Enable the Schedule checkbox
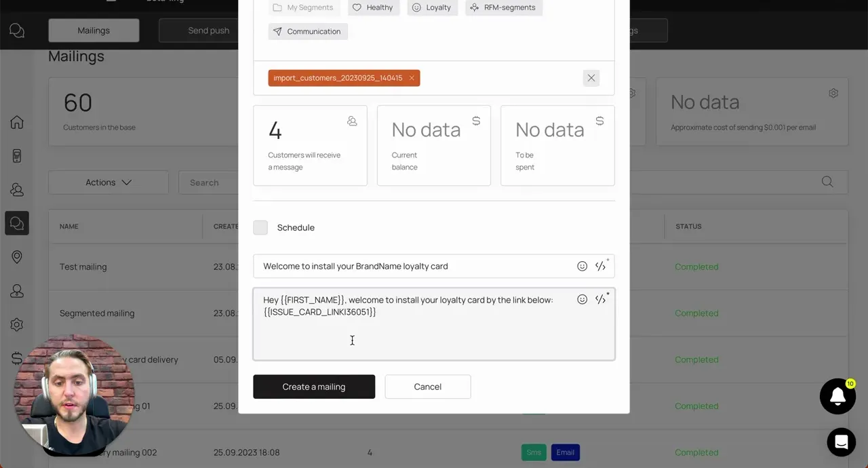This screenshot has height=468, width=868. [260, 228]
